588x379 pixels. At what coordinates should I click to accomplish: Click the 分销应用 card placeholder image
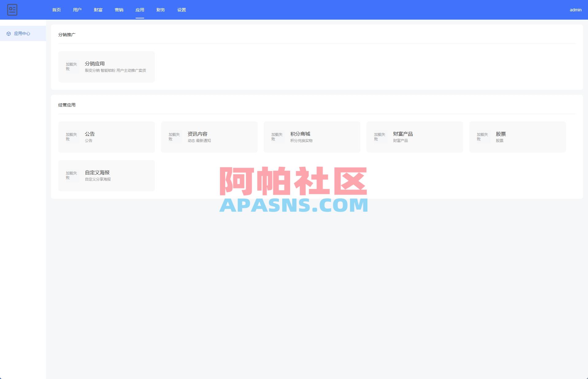coord(71,67)
